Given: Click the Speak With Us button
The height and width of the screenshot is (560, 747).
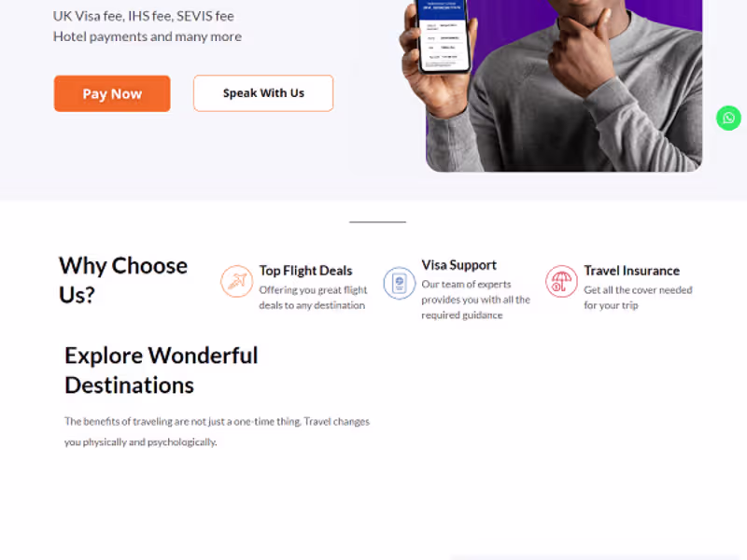Looking at the screenshot, I should tap(262, 92).
